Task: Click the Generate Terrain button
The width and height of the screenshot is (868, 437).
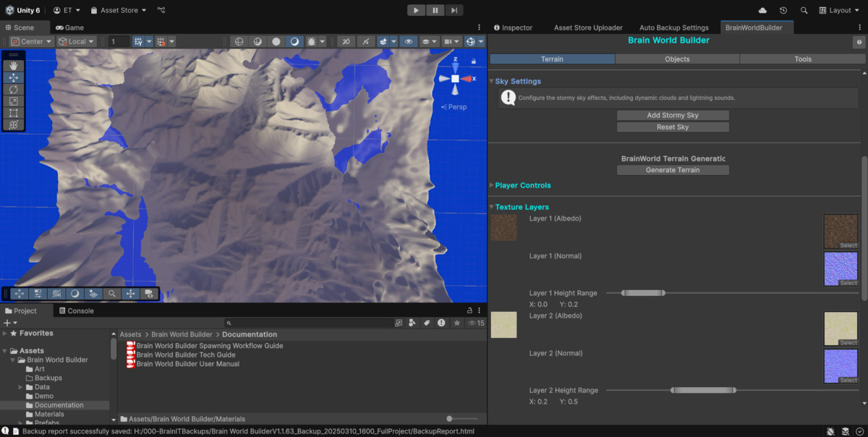Action: 673,170
